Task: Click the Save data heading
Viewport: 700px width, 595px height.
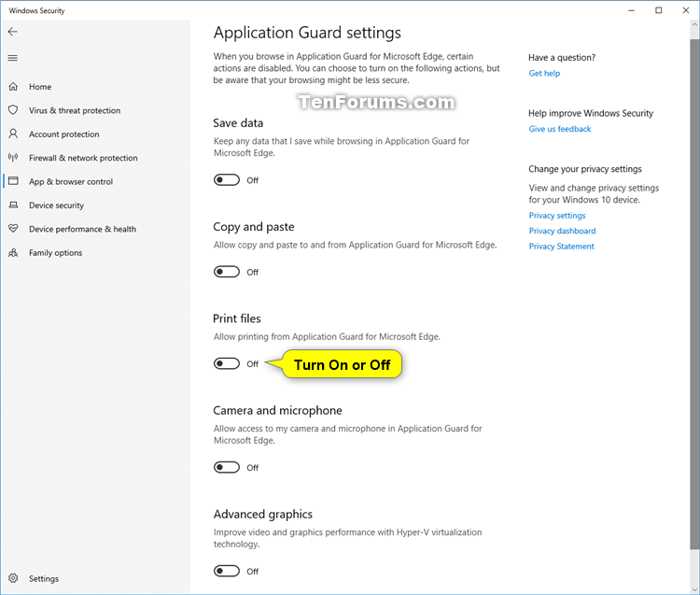Action: pos(238,123)
